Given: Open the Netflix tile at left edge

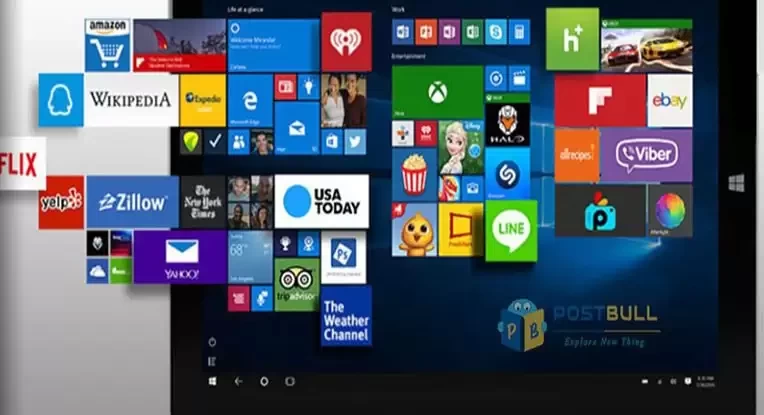Looking at the screenshot, I should coord(23,164).
